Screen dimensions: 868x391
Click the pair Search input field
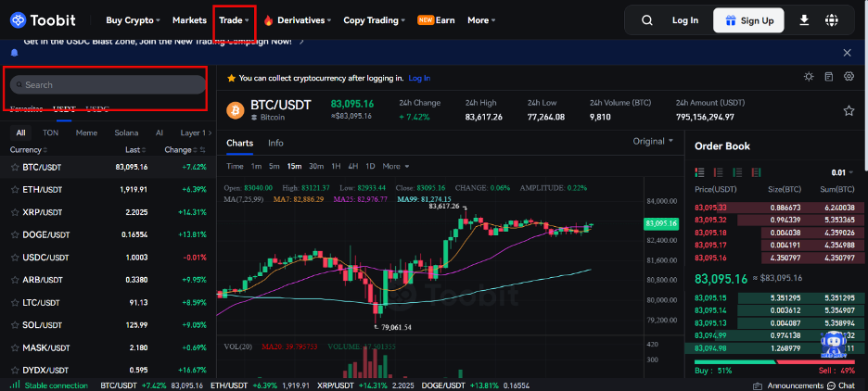[107, 84]
